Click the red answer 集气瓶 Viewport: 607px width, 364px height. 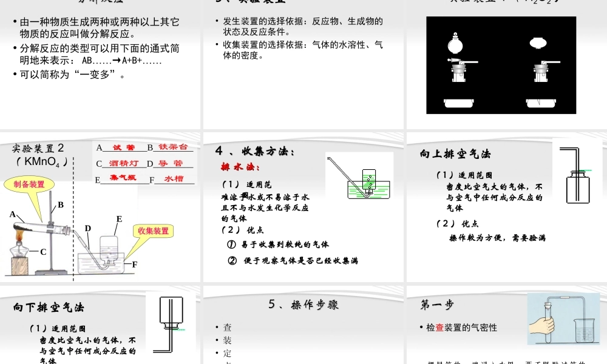coord(123,178)
